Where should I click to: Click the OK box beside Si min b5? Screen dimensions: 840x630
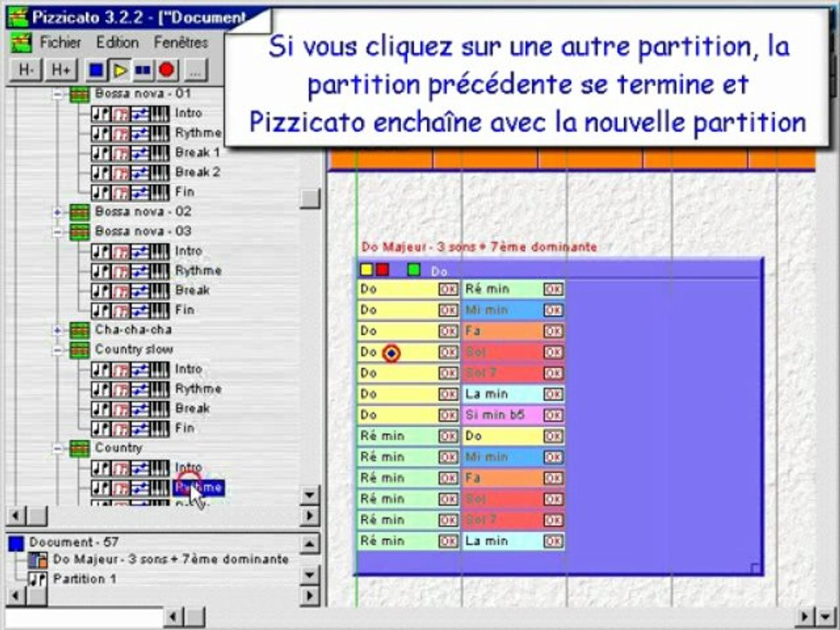[x=553, y=415]
